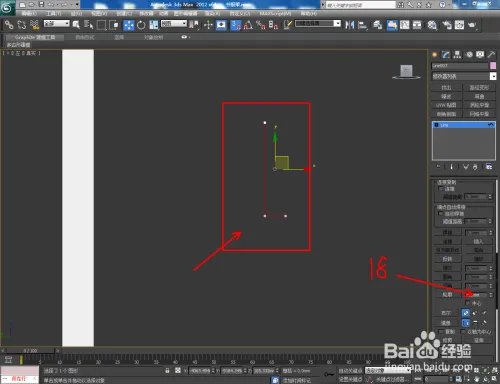Open the key mode selection dropdown near Auto Key
This screenshot has height=384, width=500.
388,370
